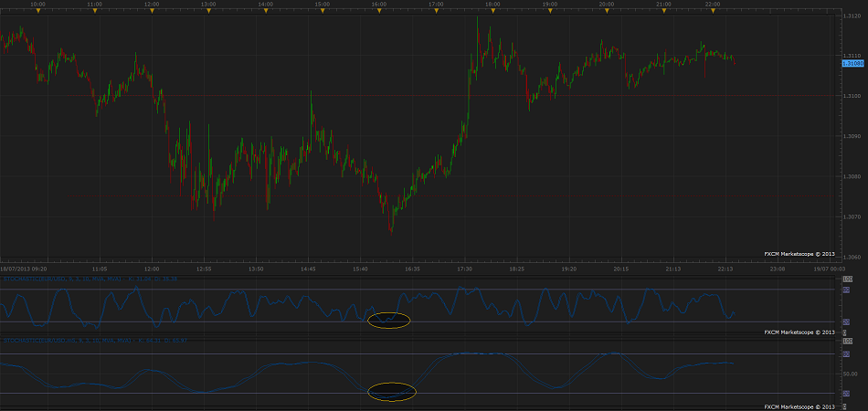Click the 20:00 yellow triangle marker
The height and width of the screenshot is (411, 868).
(x=606, y=12)
